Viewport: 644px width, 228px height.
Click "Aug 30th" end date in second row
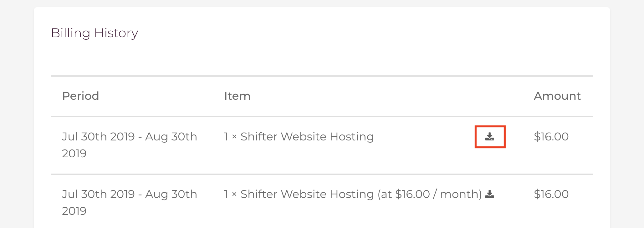point(171,194)
